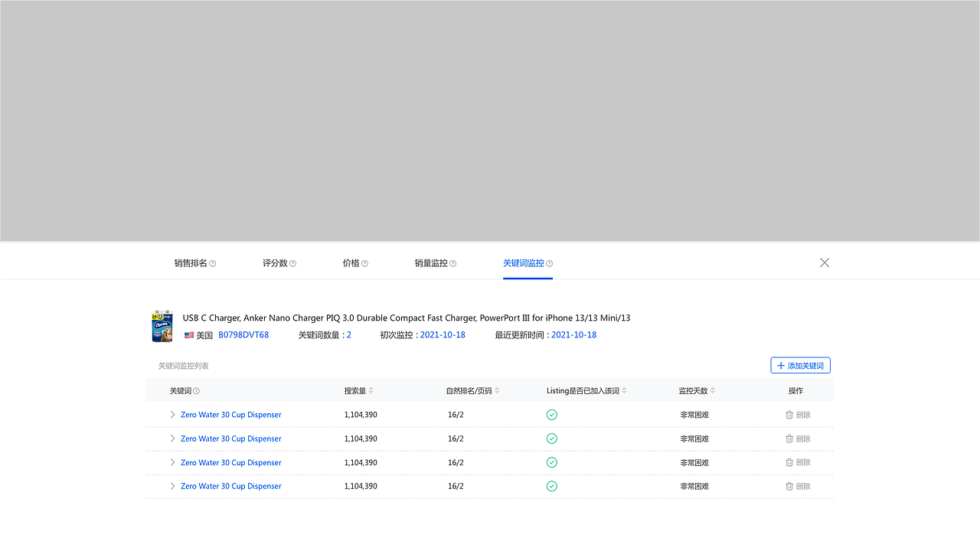Expand the last Zero Water keyword row
This screenshot has height=551, width=980.
click(173, 486)
